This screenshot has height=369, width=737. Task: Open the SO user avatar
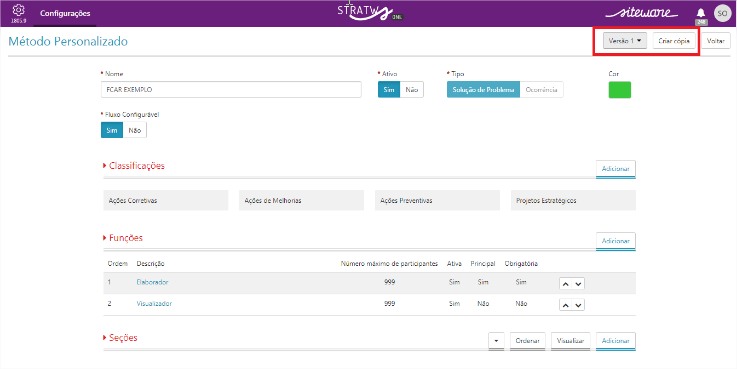(722, 13)
